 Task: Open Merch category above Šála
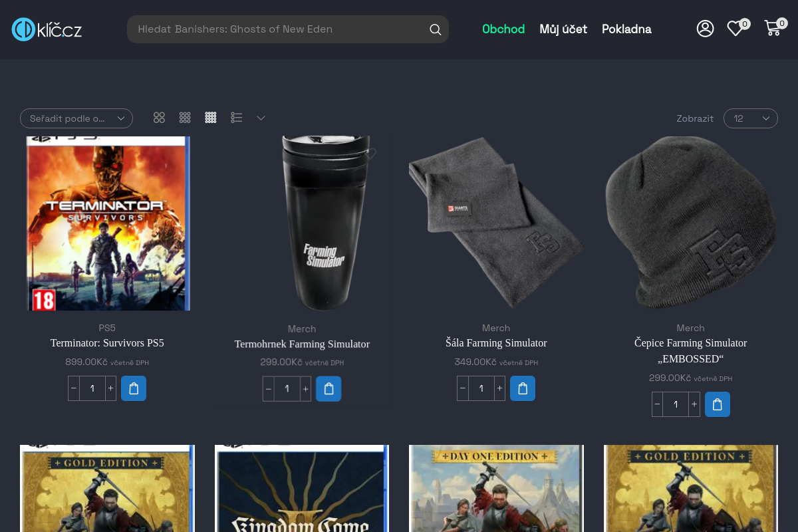coord(496,328)
